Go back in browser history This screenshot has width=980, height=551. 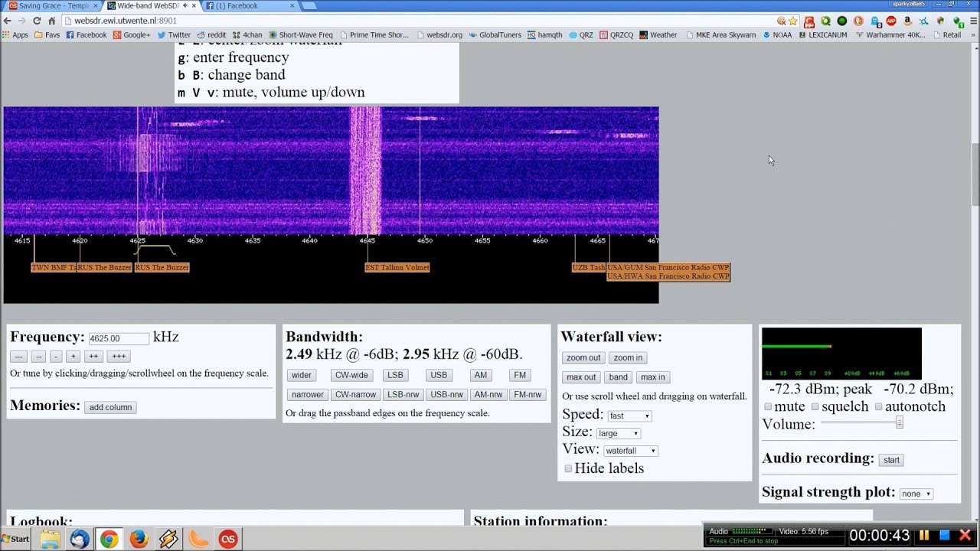tap(8, 21)
